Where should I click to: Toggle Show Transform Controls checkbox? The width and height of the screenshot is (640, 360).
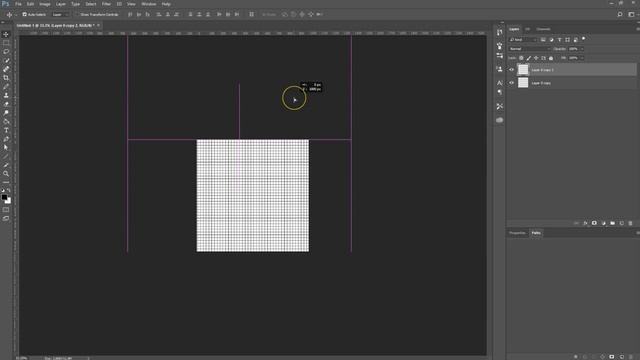click(76, 14)
